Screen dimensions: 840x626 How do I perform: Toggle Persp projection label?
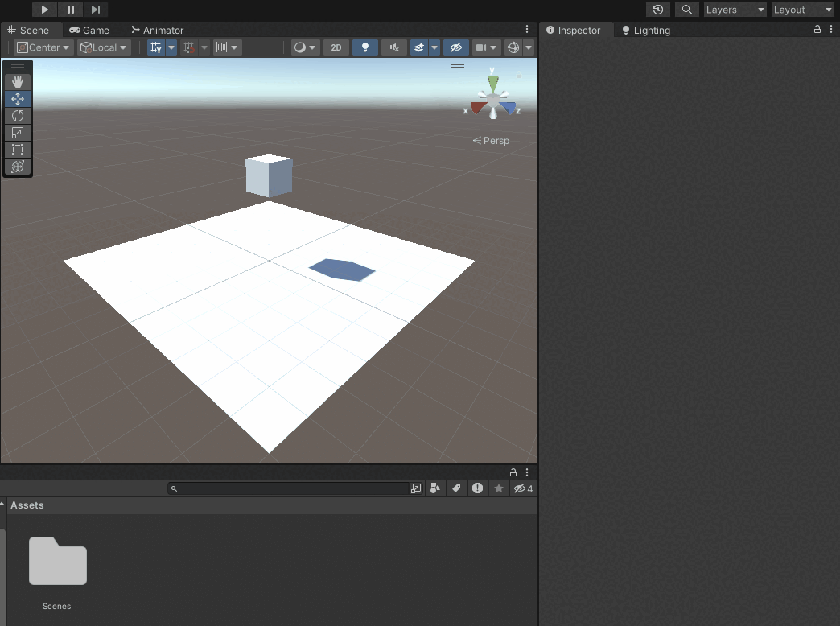492,141
